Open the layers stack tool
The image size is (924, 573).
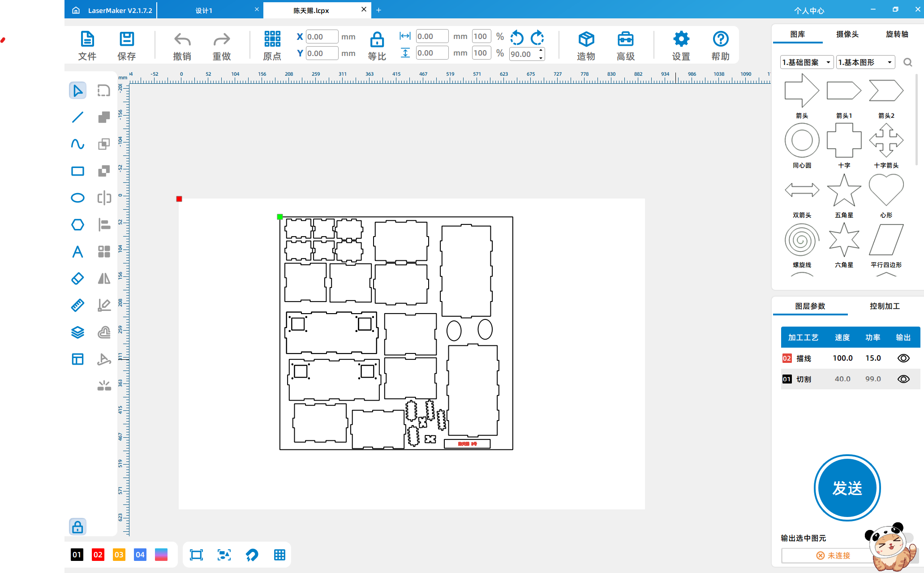pos(77,332)
